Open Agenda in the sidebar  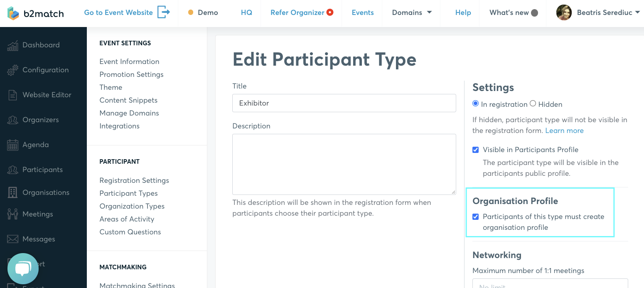coord(36,145)
